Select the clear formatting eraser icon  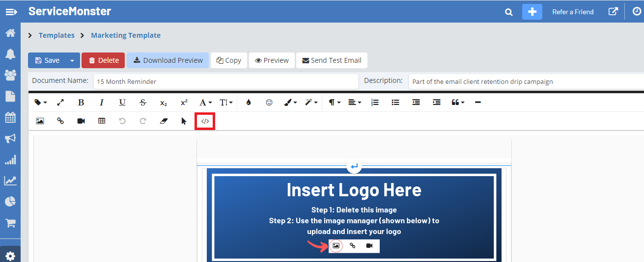click(x=164, y=121)
